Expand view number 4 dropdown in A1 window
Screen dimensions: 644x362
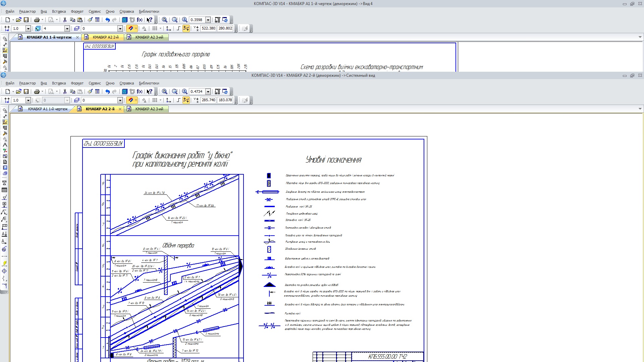click(x=67, y=28)
